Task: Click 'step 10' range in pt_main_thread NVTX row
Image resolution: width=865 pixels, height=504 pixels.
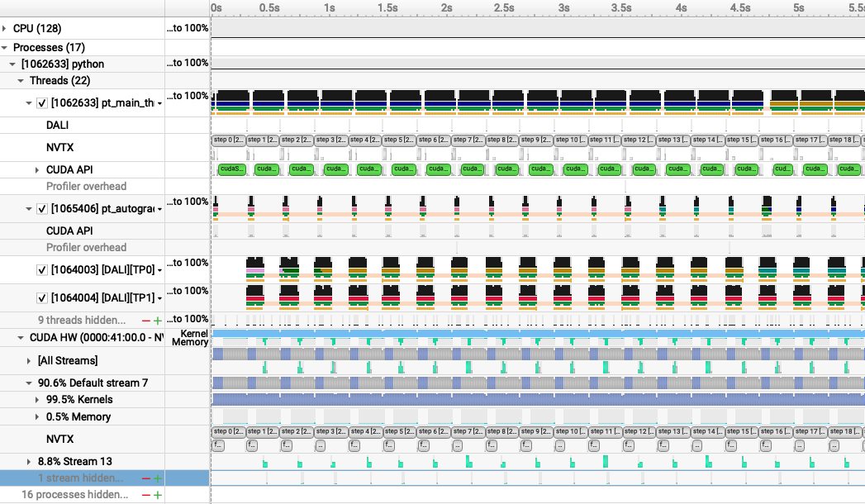Action: [570, 140]
